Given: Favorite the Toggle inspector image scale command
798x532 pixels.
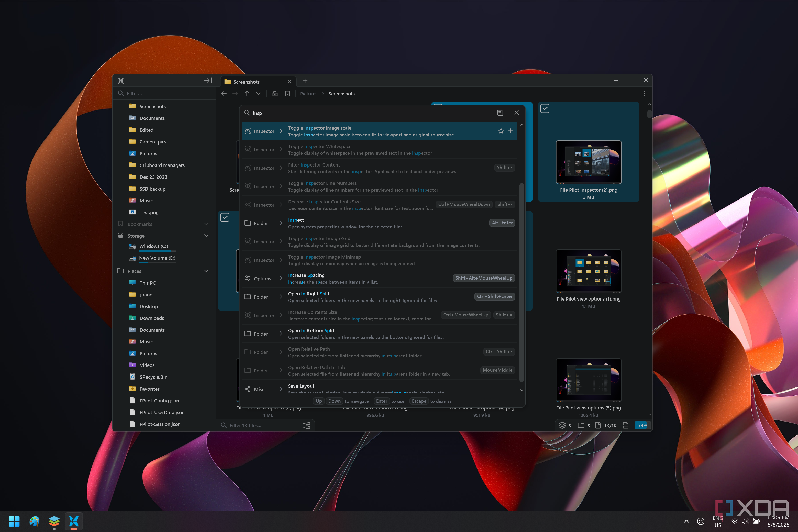Looking at the screenshot, I should pos(501,131).
